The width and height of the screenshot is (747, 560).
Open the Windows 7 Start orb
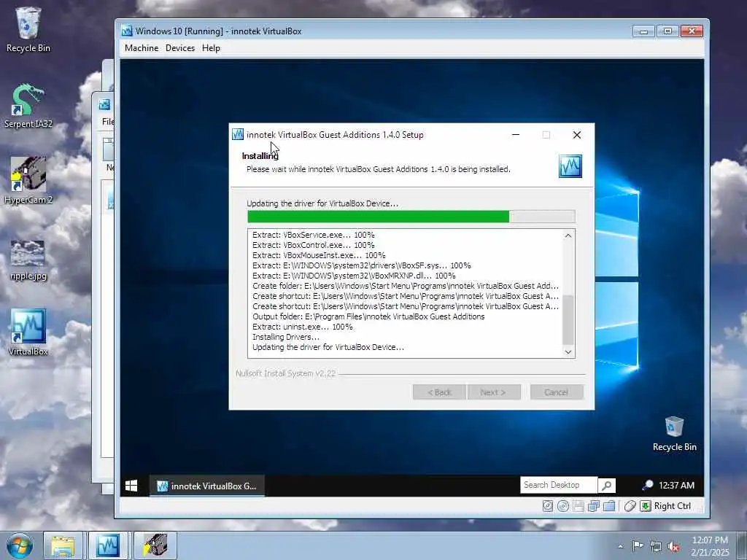[x=20, y=545]
